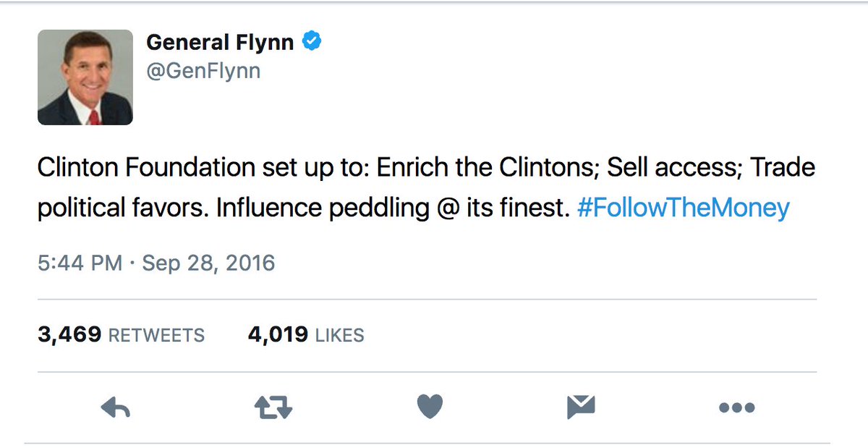Open the more options ellipsis menu
The height and width of the screenshot is (448, 868).
(737, 408)
